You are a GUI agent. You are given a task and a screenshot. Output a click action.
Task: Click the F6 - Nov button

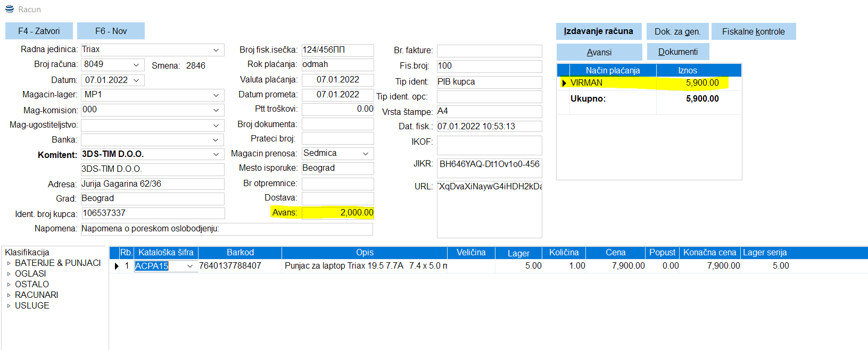point(111,31)
